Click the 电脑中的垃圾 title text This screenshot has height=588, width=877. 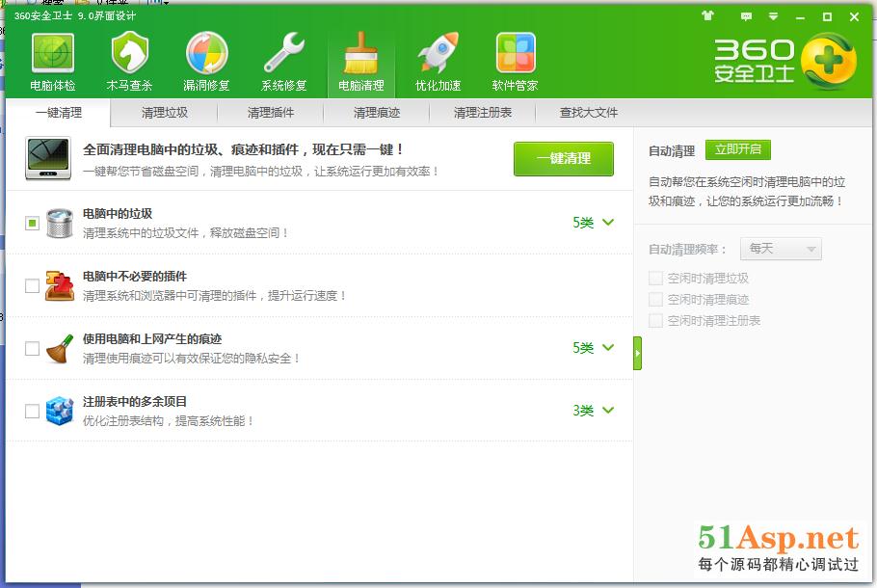pos(118,214)
